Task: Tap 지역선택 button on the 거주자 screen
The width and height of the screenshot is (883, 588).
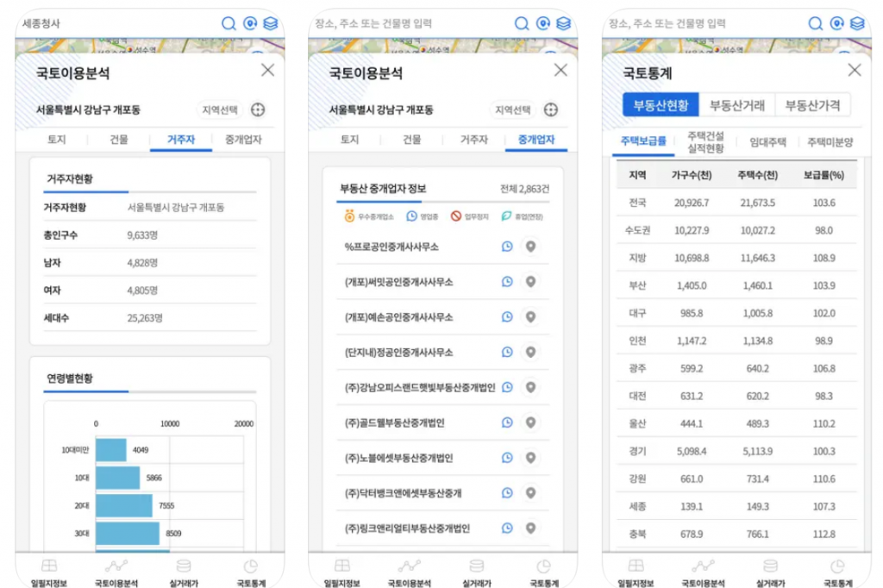Action: [220, 109]
